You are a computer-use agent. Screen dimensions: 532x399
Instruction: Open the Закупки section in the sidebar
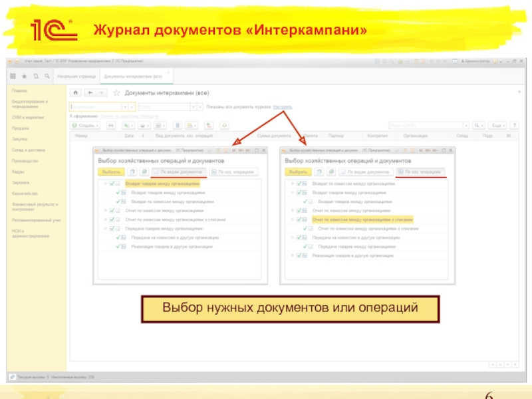(x=19, y=139)
